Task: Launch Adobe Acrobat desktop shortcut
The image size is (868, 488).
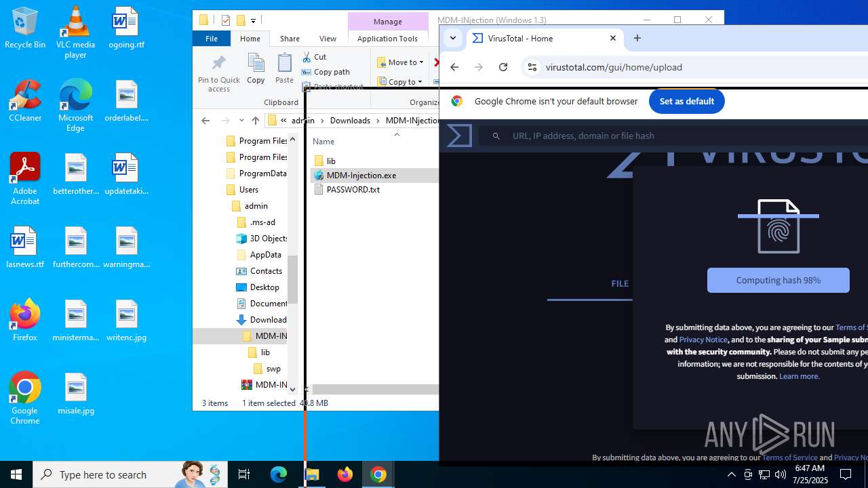Action: pyautogui.click(x=25, y=179)
